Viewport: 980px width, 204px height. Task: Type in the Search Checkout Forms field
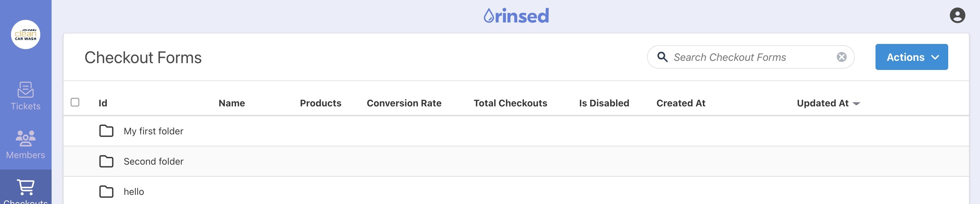(751, 57)
